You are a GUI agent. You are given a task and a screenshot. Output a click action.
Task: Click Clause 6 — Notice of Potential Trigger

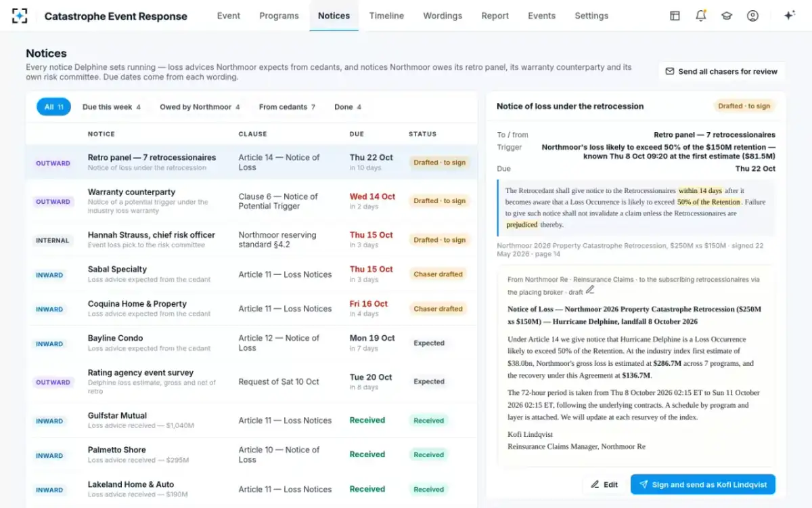tap(278, 201)
